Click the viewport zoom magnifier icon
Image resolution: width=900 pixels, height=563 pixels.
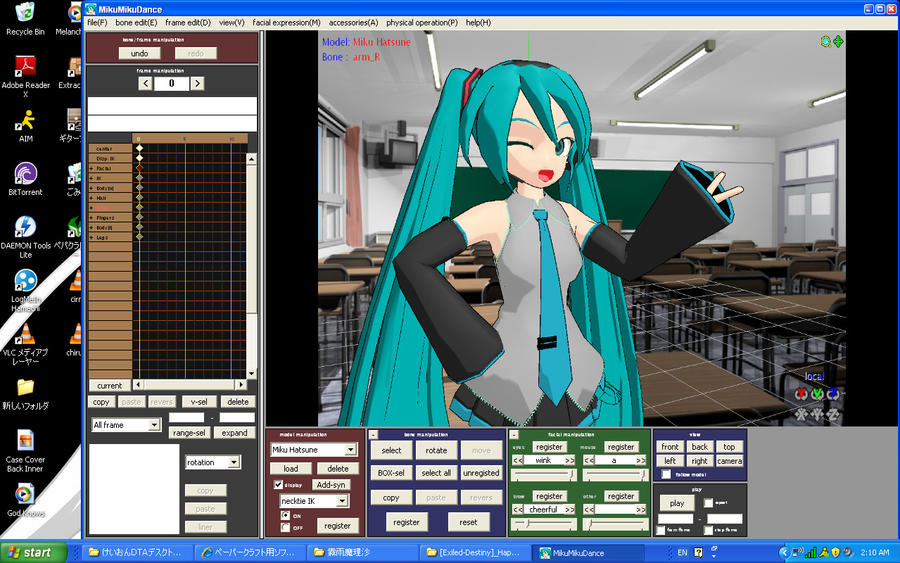point(825,41)
